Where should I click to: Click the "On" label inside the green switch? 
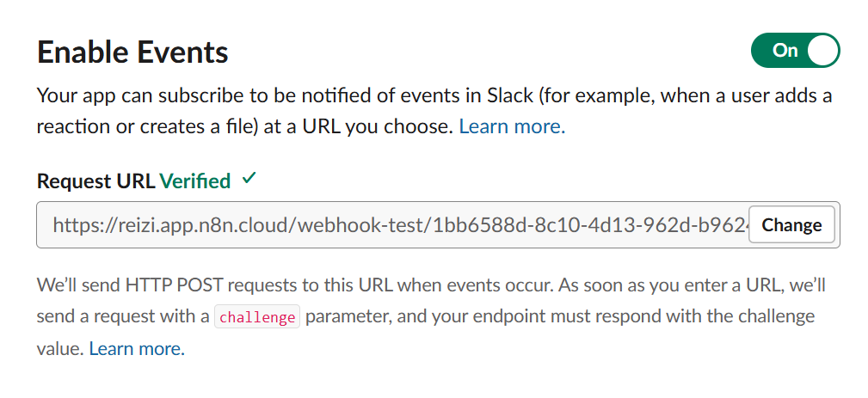785,51
